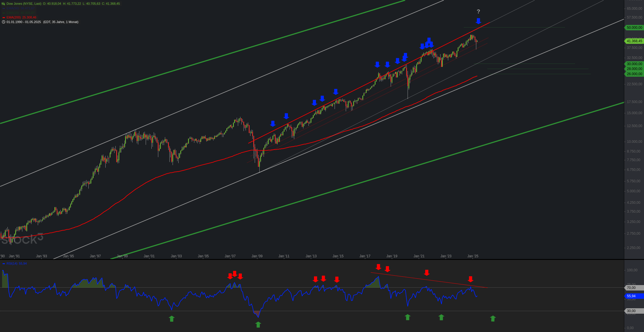This screenshot has width=644, height=332.
Task: Select the green up arrow under the 2003 RSI low
Action: point(171,319)
